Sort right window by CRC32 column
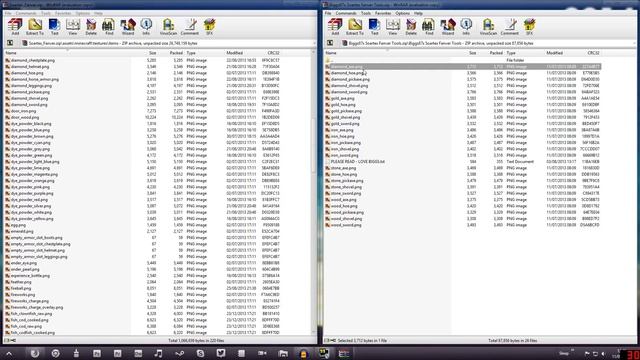This screenshot has width=640, height=360. [593, 53]
